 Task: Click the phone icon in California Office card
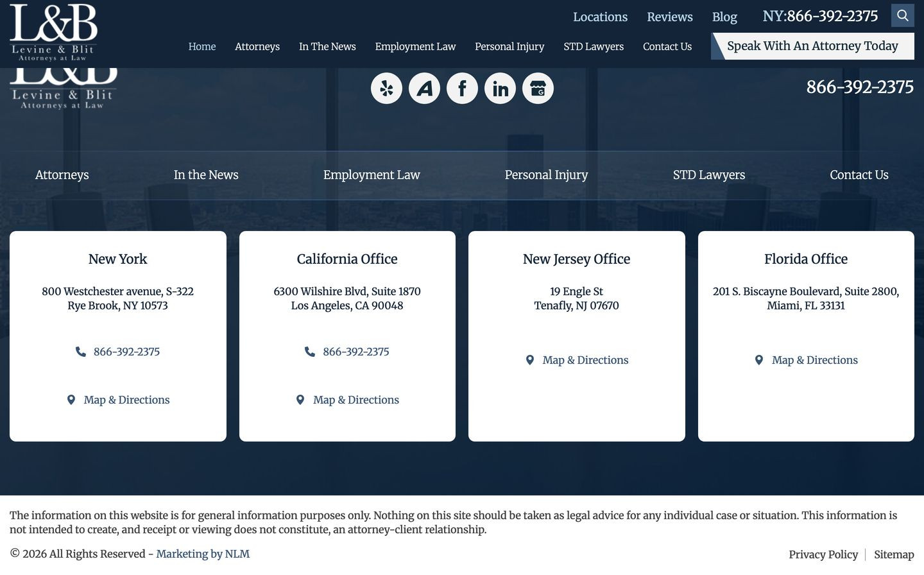pos(310,352)
